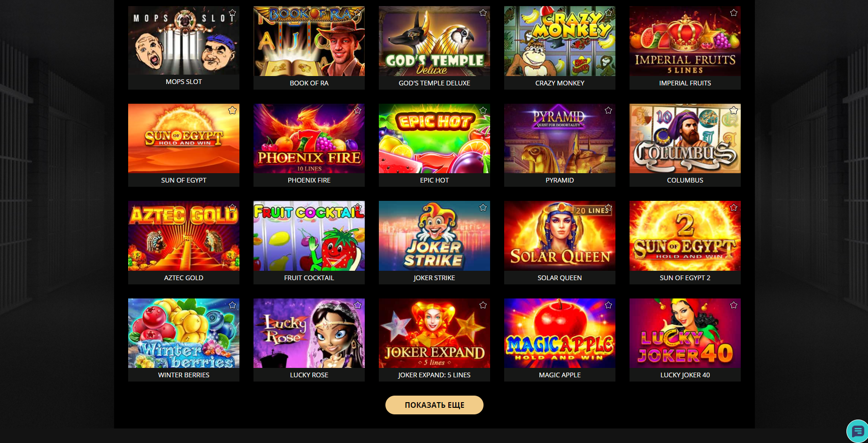The width and height of the screenshot is (868, 443).
Task: Click the Phoenix Fire title label
Action: pos(309,180)
